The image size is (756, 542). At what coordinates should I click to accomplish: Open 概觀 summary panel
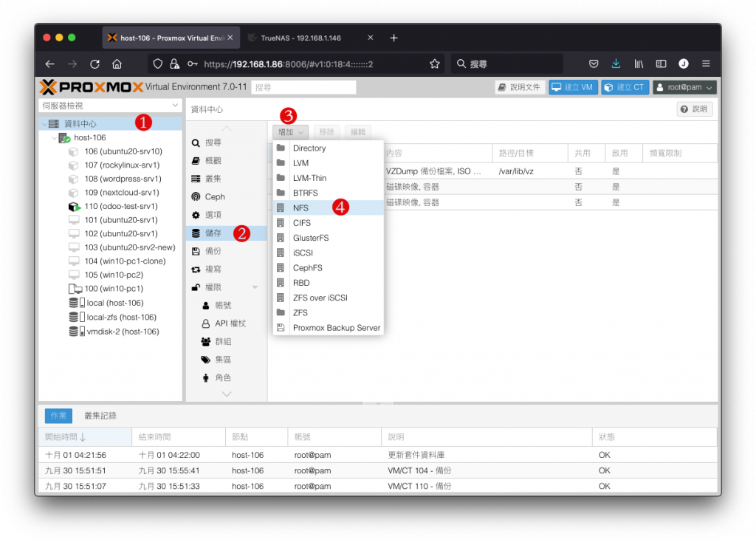pos(226,160)
